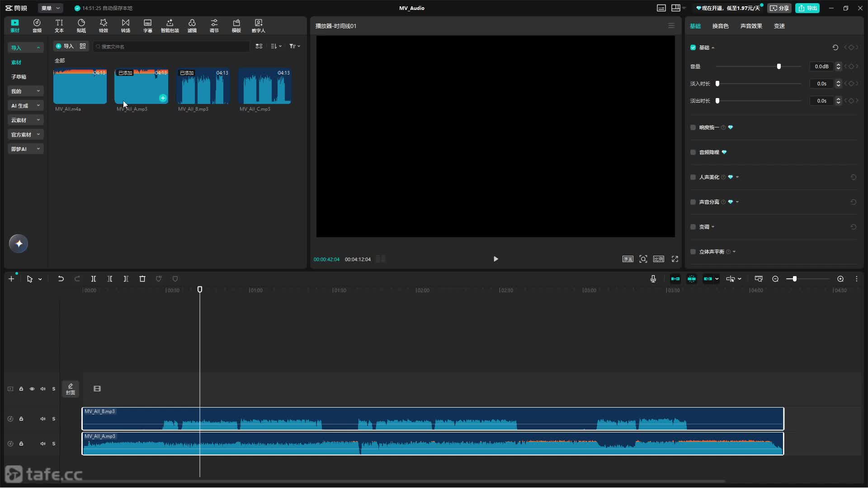
Task: Enable 声音分离 checkbox
Action: click(693, 202)
